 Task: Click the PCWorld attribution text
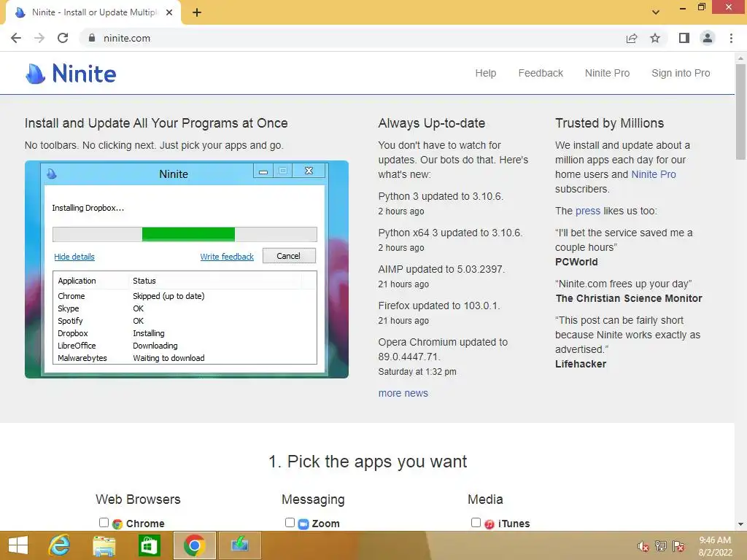click(x=576, y=262)
